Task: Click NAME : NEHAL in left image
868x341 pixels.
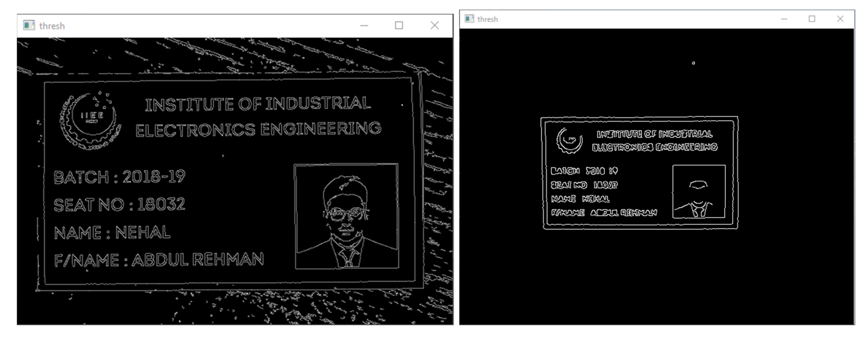Action: tap(112, 233)
